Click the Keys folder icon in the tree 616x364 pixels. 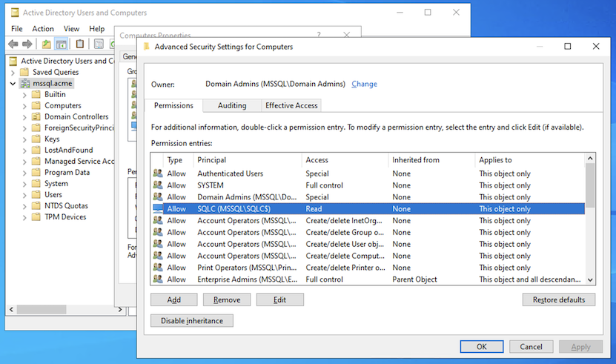click(36, 139)
